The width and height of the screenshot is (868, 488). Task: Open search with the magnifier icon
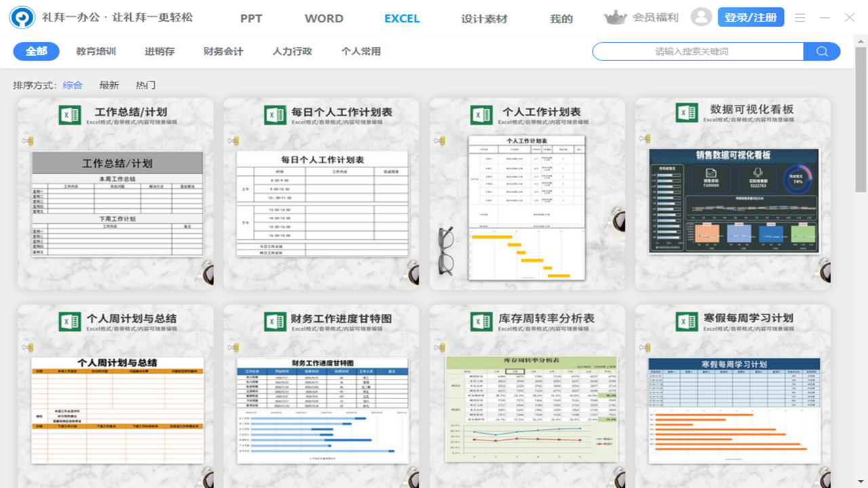click(x=821, y=51)
